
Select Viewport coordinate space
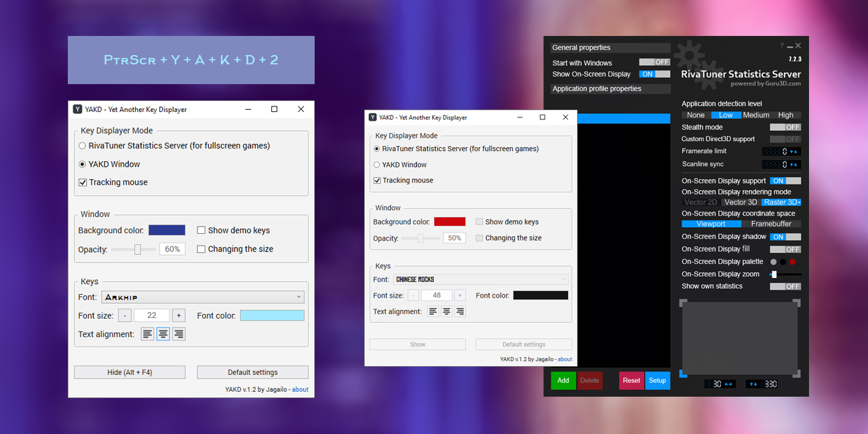711,224
